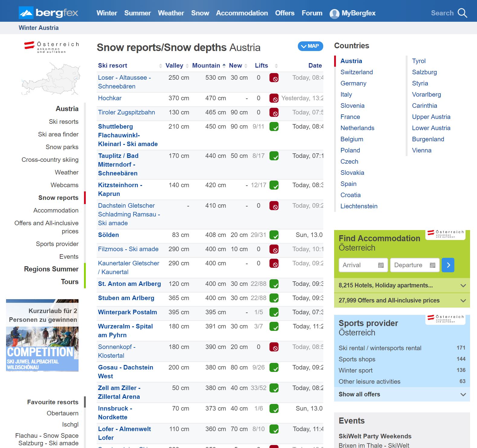Click the open status icon for Sölden
Viewport: 477px width, 448px height.
[274, 235]
